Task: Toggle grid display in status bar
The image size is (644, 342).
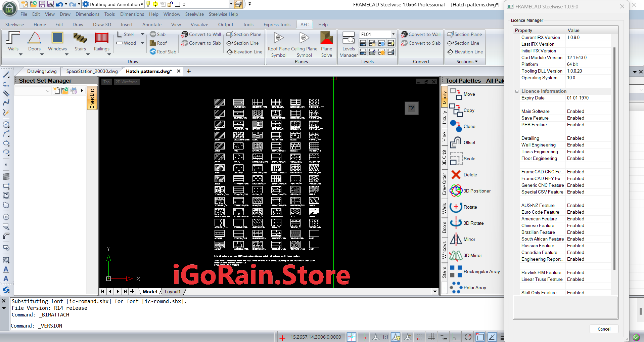Action: tap(432, 337)
